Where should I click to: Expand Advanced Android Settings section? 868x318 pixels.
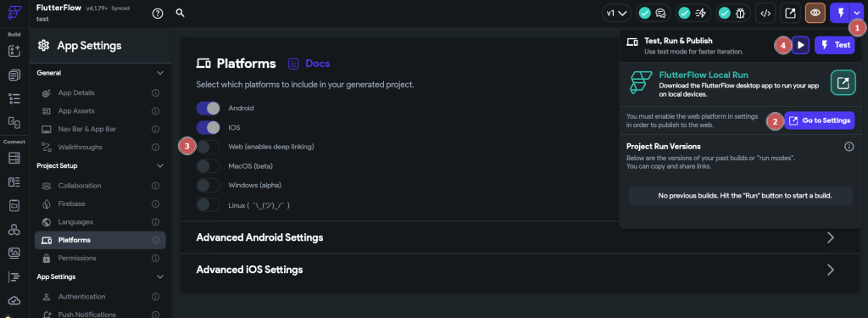click(x=515, y=237)
